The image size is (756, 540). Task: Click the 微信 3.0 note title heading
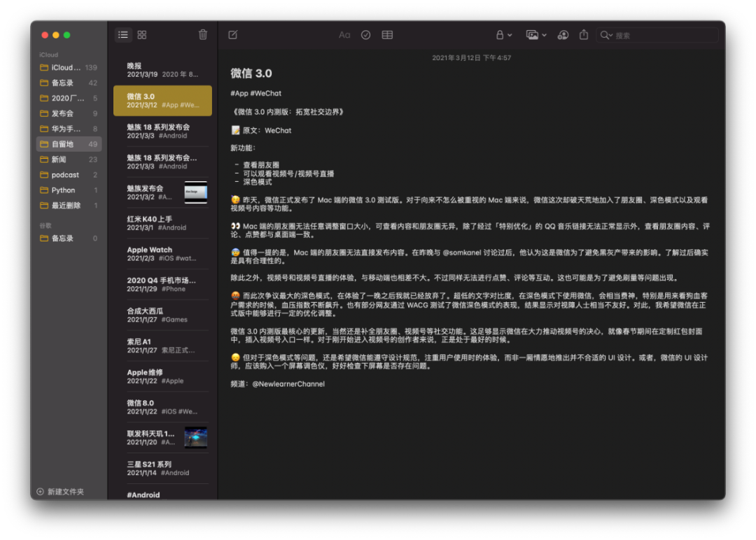tap(251, 73)
